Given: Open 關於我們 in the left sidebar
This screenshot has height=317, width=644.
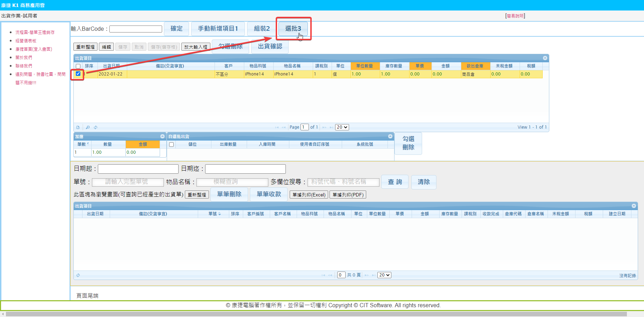Looking at the screenshot, I should point(24,58).
